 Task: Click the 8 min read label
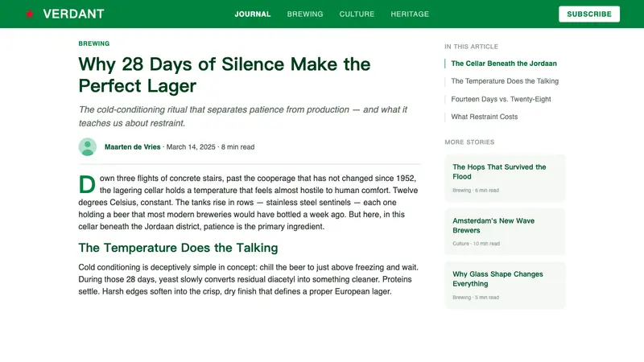[237, 147]
